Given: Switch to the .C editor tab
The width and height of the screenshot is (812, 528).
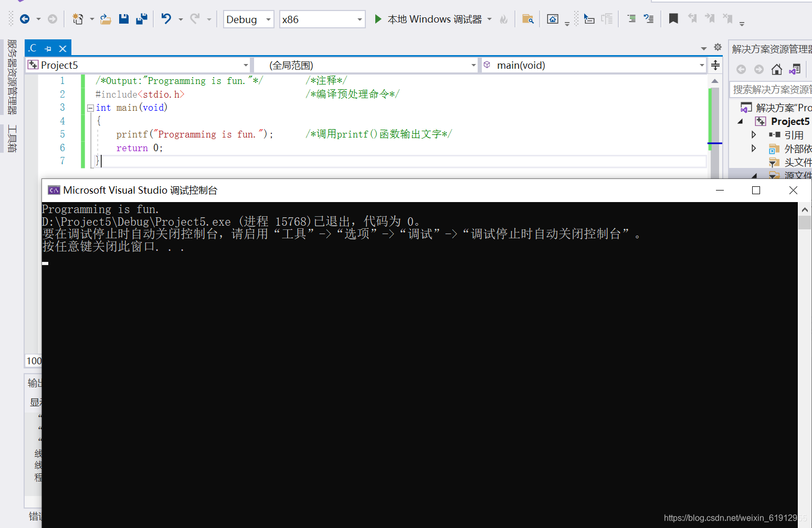Looking at the screenshot, I should point(33,48).
